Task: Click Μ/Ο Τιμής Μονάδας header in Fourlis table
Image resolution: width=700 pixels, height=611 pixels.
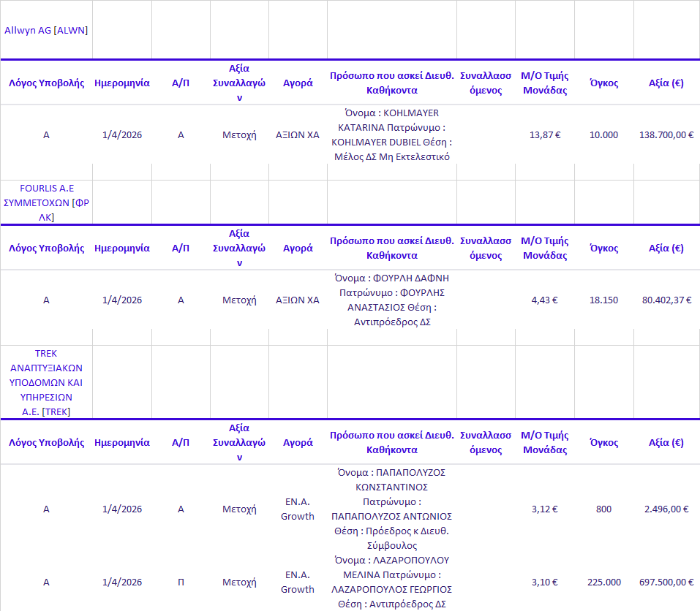Action: (545, 248)
